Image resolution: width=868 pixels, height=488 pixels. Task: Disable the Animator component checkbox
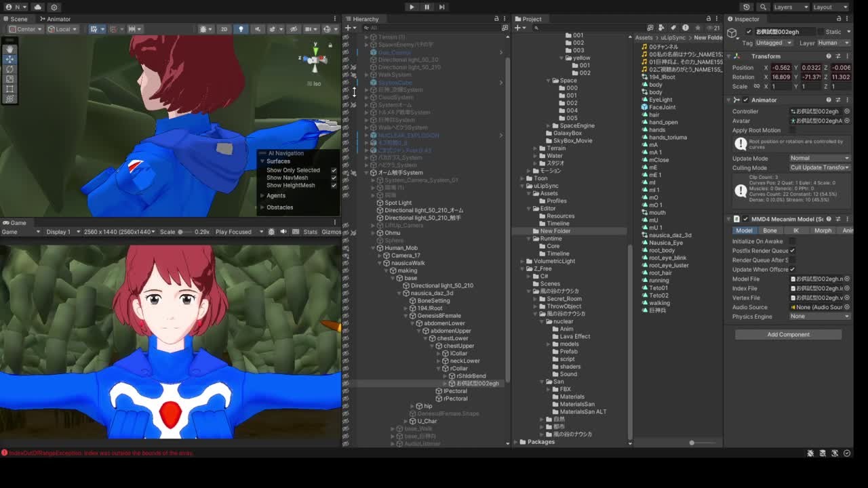coord(746,100)
